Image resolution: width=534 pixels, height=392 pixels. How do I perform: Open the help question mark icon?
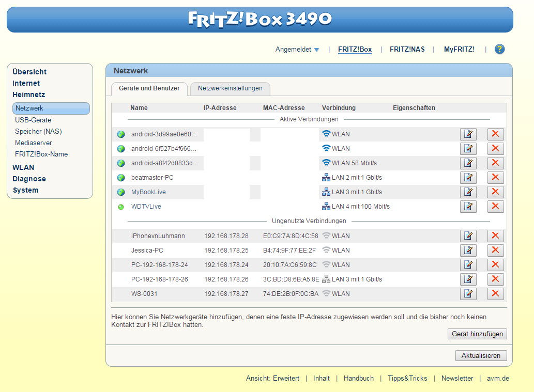(499, 49)
